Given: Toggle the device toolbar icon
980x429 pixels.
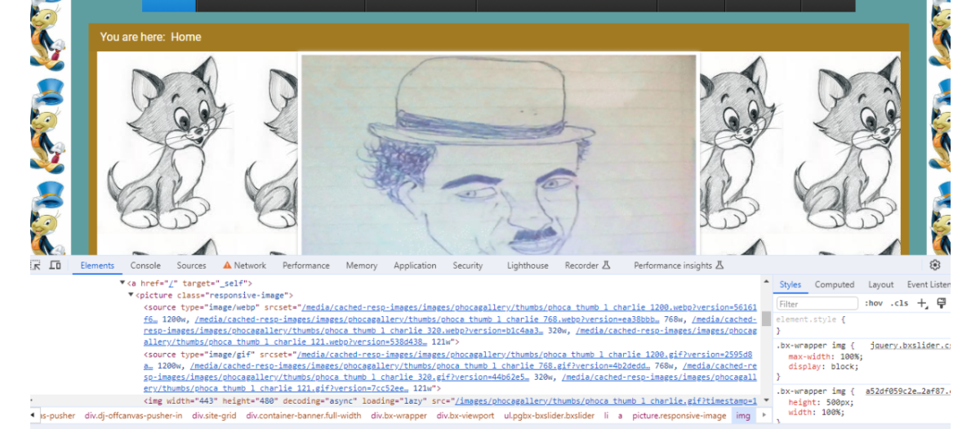Looking at the screenshot, I should [55, 266].
